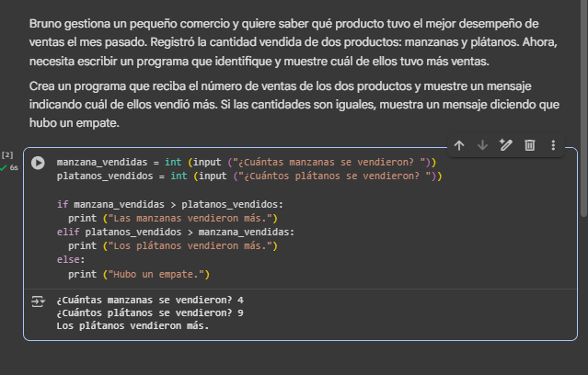This screenshot has width=588, height=375.
Task: Move the cell up with the up arrow
Action: tap(459, 145)
